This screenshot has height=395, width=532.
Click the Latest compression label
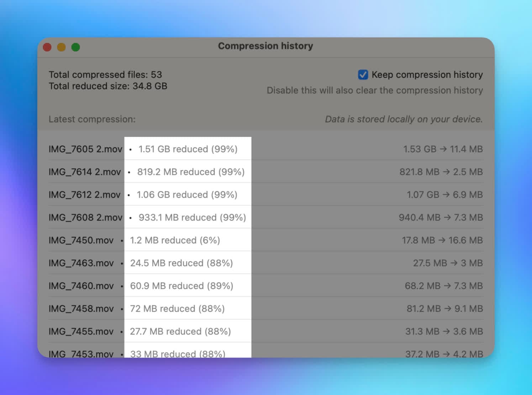[92, 119]
